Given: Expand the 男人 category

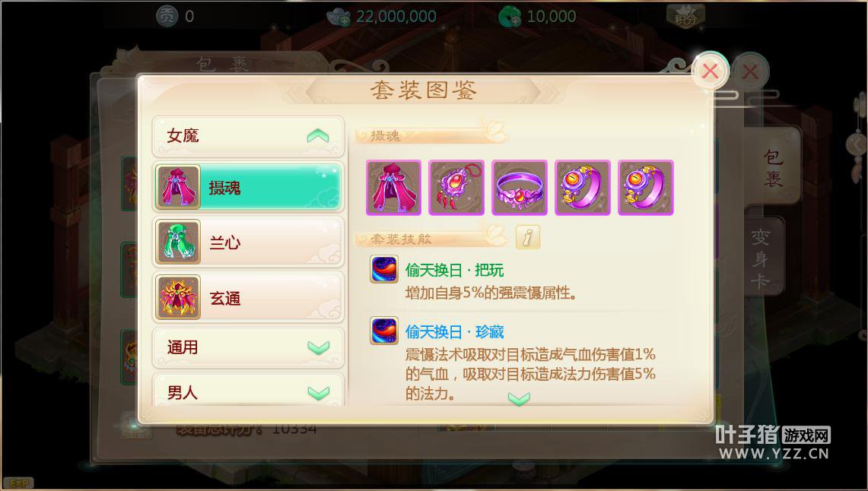Looking at the screenshot, I should (x=248, y=391).
